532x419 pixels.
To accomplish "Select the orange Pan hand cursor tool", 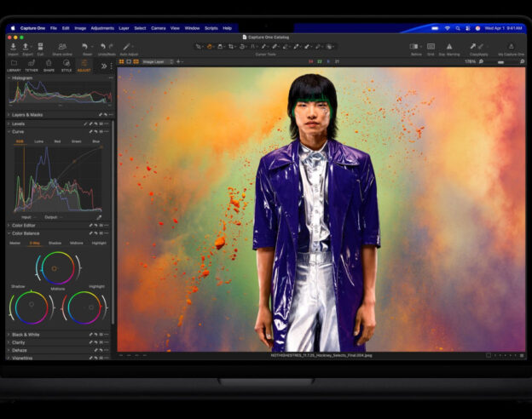I will coord(210,47).
